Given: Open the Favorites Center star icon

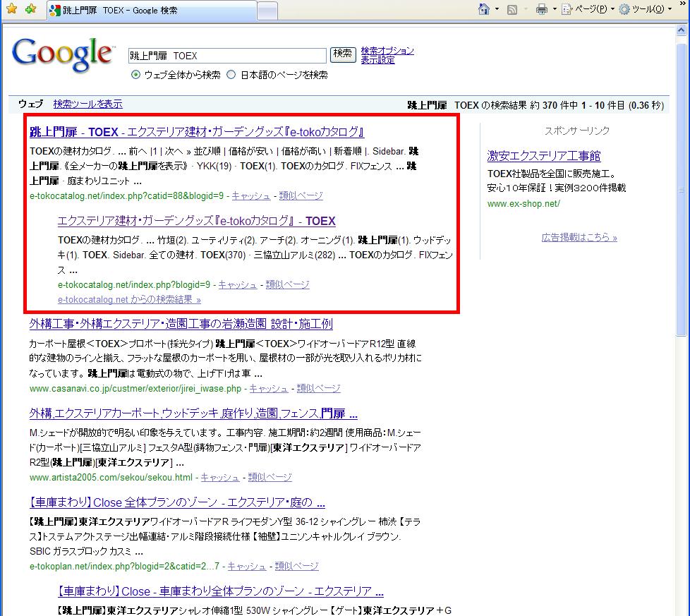Looking at the screenshot, I should [11, 9].
